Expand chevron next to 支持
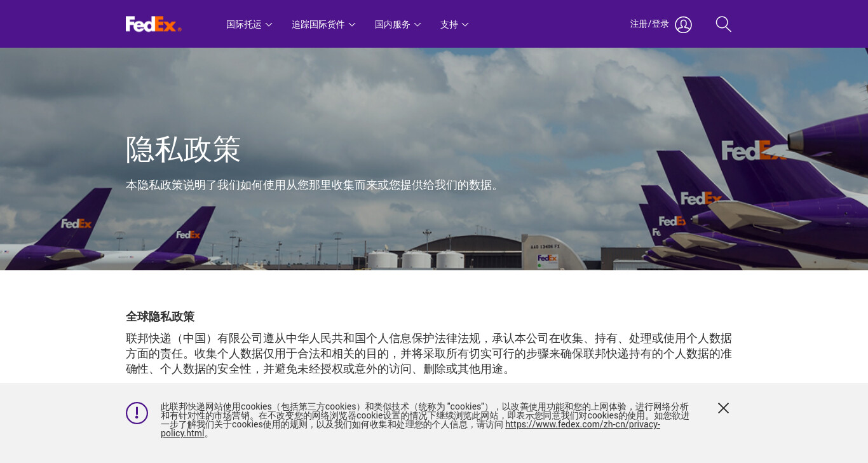This screenshot has height=463, width=868. pyautogui.click(x=465, y=25)
